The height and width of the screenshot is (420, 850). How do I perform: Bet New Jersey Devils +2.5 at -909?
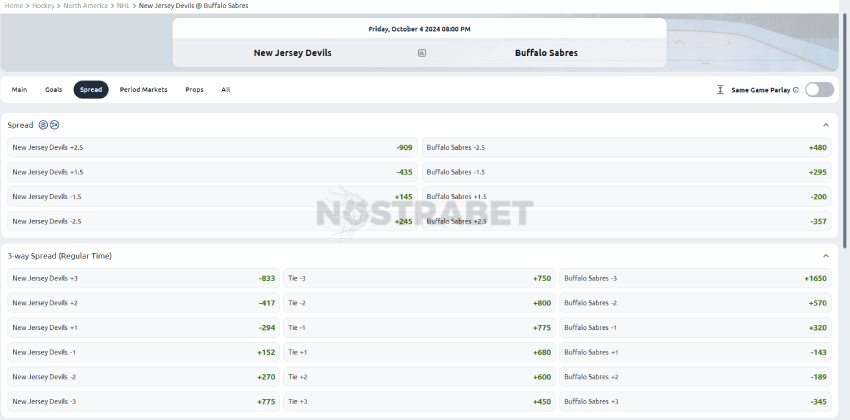coord(212,147)
